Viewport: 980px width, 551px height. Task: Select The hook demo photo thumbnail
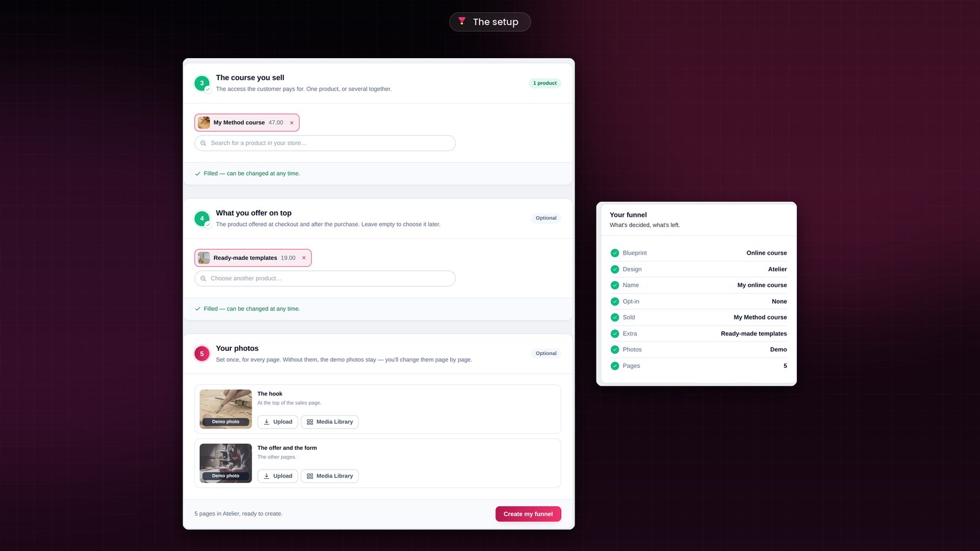point(225,409)
